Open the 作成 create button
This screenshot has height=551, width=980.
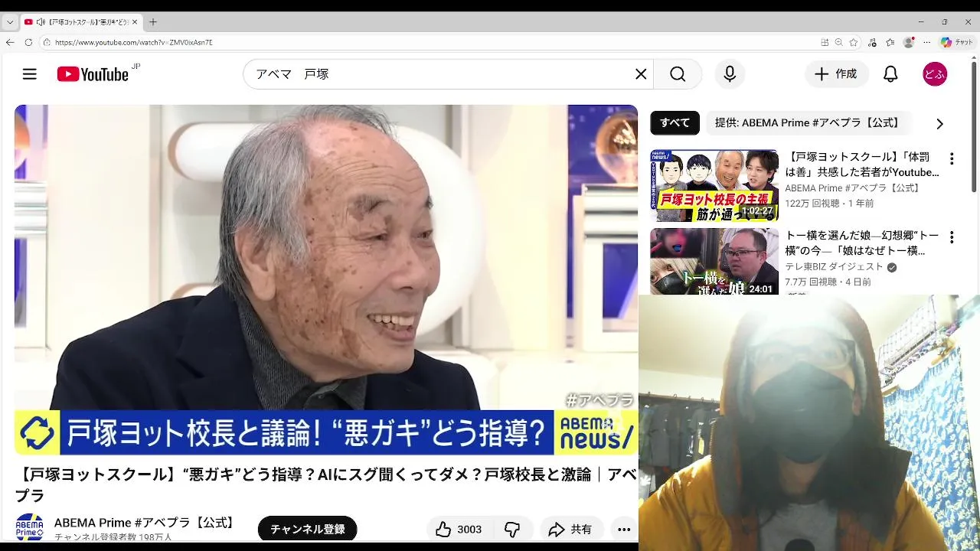[836, 74]
